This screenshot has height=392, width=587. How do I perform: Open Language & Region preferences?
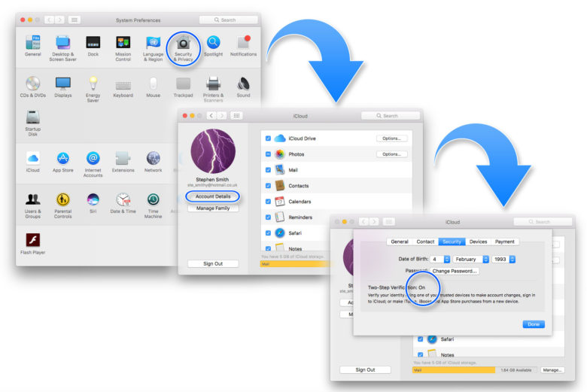(153, 42)
